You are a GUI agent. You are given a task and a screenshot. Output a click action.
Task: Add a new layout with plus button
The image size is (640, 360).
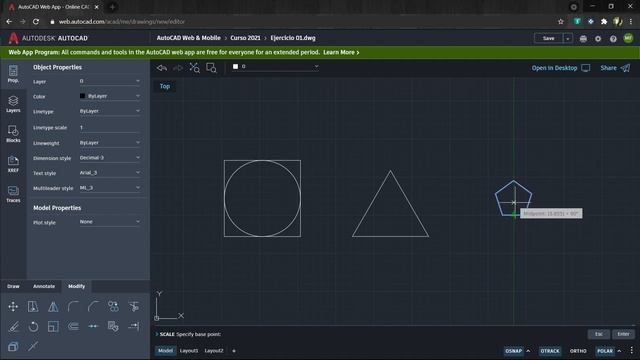coord(234,351)
